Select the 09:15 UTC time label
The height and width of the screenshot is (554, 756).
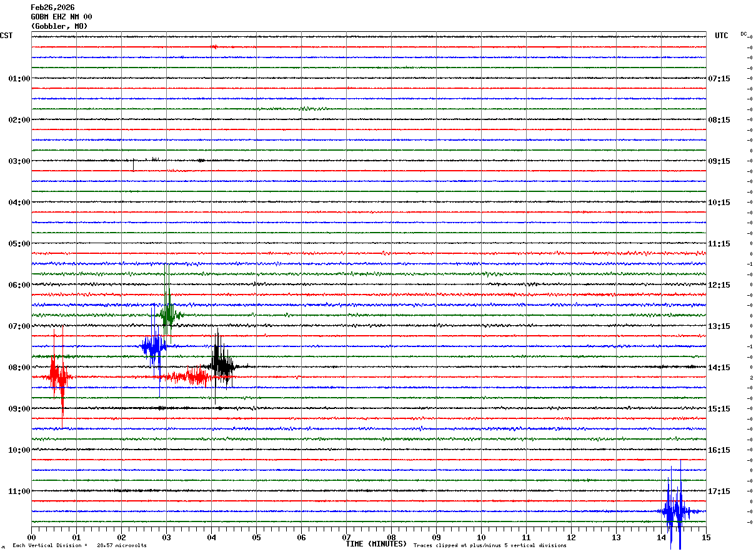pyautogui.click(x=719, y=161)
